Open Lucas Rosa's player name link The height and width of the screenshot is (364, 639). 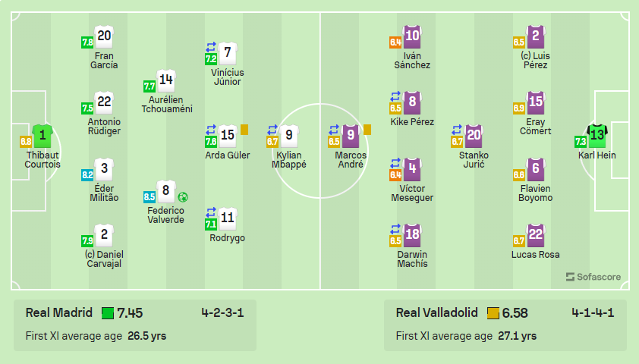536,255
